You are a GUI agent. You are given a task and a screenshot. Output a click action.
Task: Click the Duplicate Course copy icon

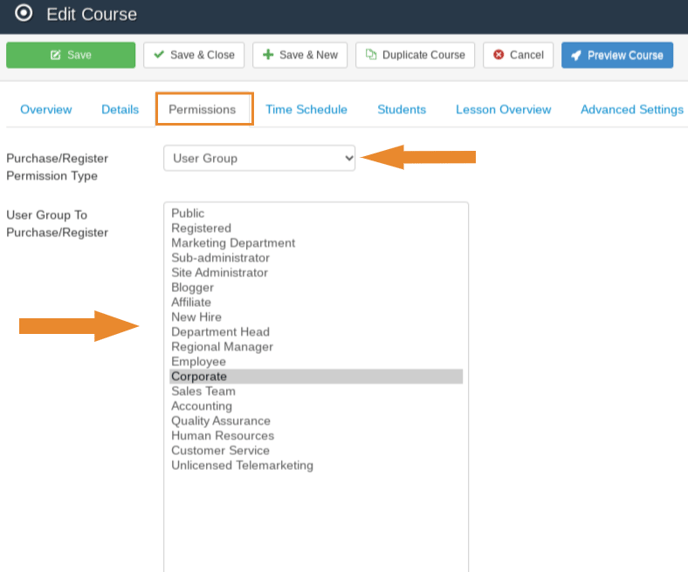click(x=371, y=55)
